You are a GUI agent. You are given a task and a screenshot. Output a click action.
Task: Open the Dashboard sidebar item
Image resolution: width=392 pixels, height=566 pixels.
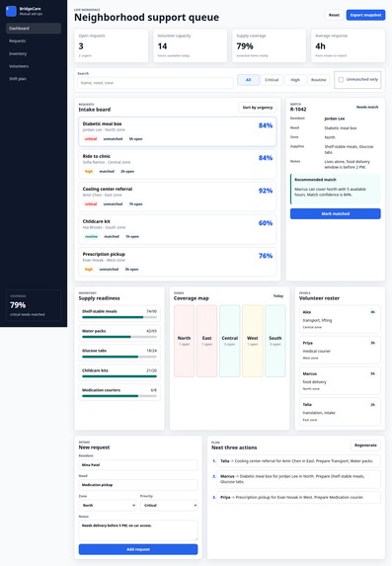pos(34,29)
